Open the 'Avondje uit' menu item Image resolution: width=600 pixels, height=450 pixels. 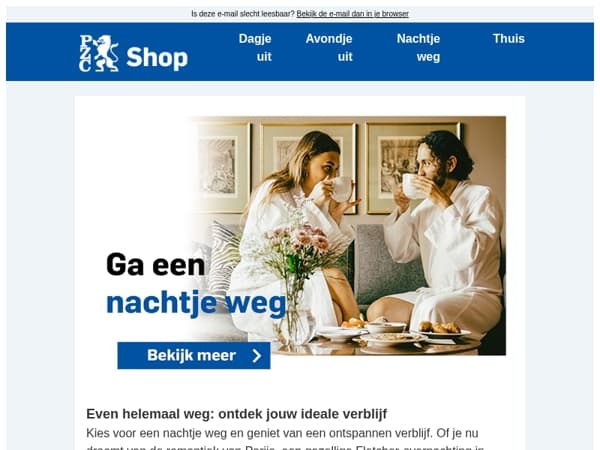click(329, 48)
